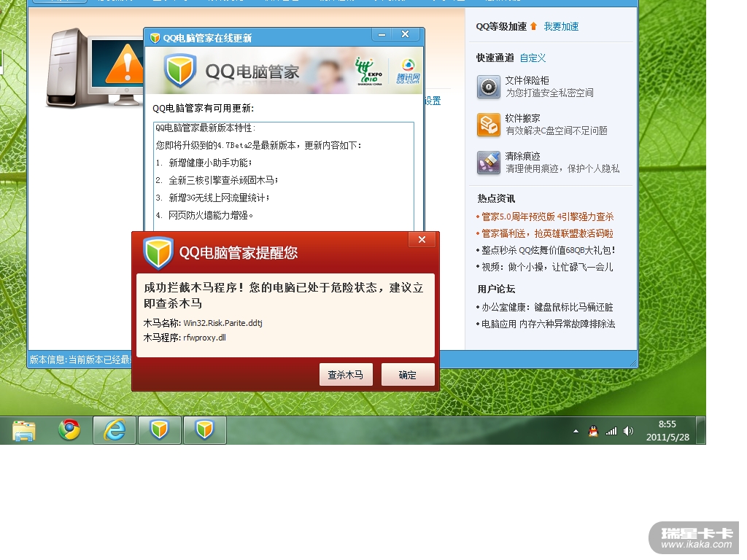Click the network signal tray icon
The height and width of the screenshot is (560, 747).
[611, 431]
